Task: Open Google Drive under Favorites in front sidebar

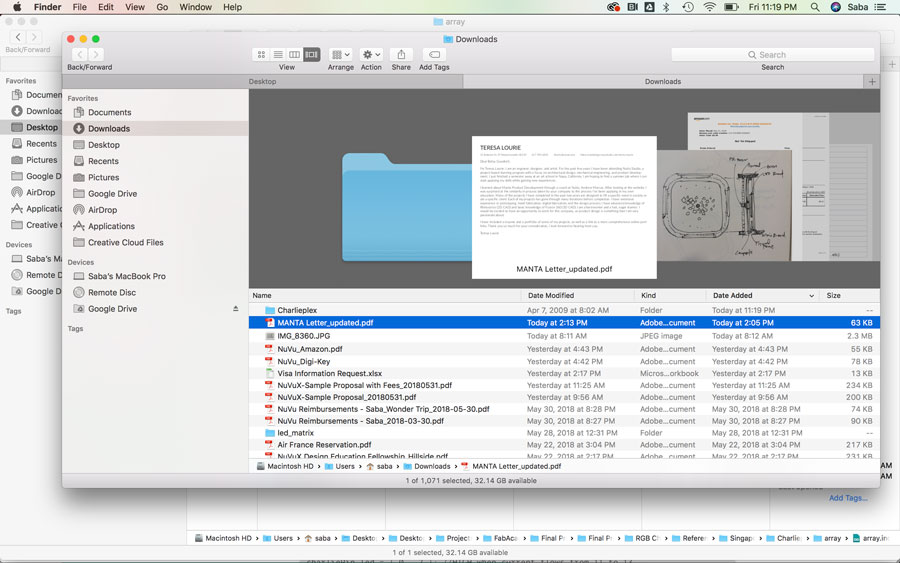Action: click(x=155, y=194)
